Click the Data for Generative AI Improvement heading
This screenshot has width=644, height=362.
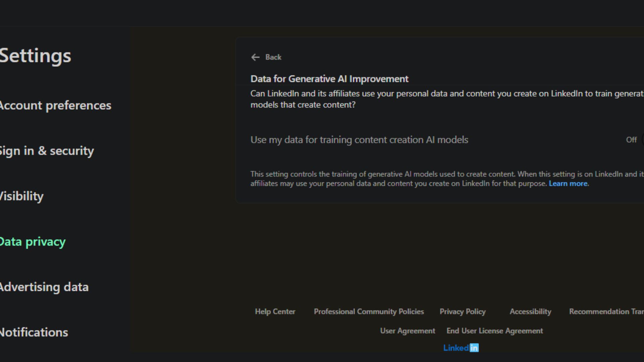click(329, 79)
